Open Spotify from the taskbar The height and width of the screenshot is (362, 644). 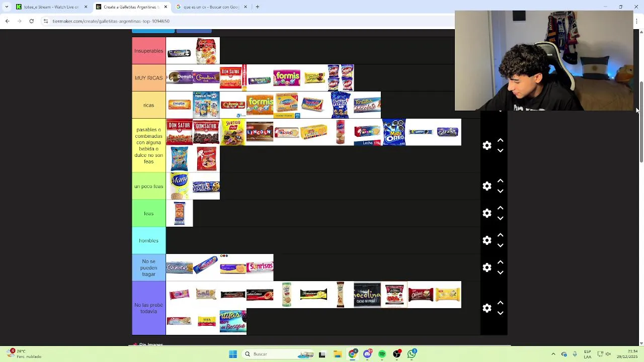[x=382, y=354]
